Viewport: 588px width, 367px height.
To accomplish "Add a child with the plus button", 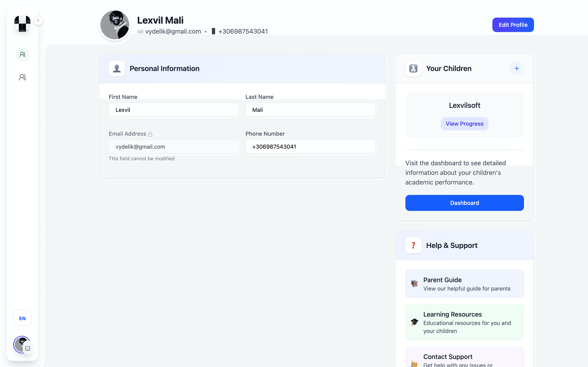I will (517, 68).
